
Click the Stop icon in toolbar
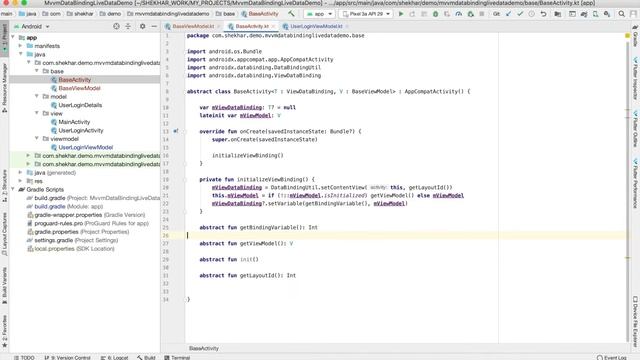point(482,14)
